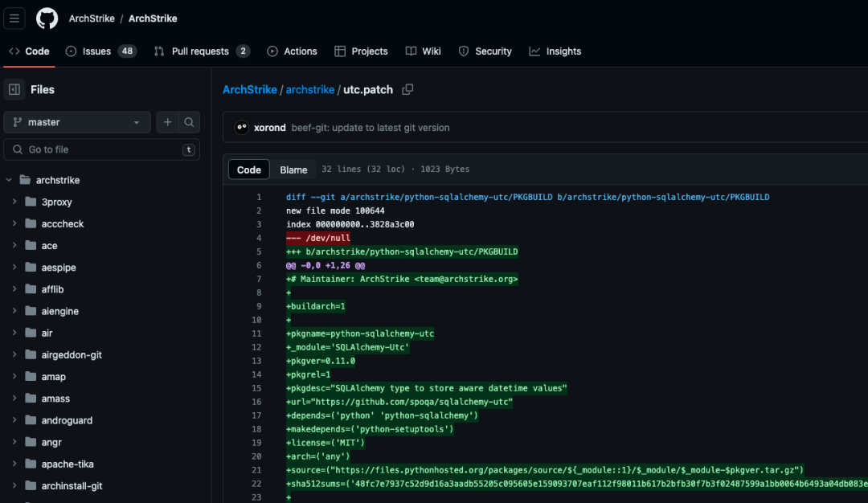Click the 3proxy folder icon
Screen dimensions: 868x503
click(x=31, y=202)
